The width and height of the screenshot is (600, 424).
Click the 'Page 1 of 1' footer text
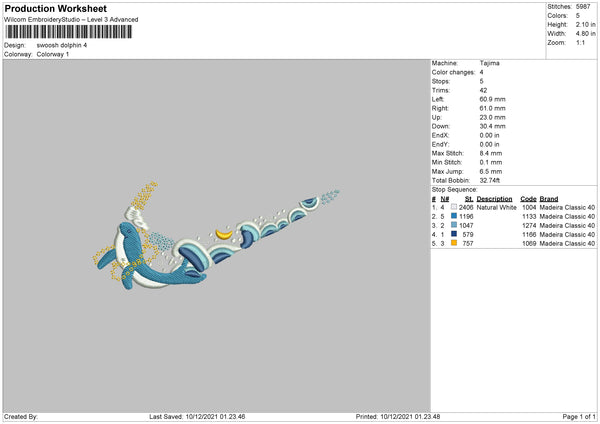click(x=579, y=416)
